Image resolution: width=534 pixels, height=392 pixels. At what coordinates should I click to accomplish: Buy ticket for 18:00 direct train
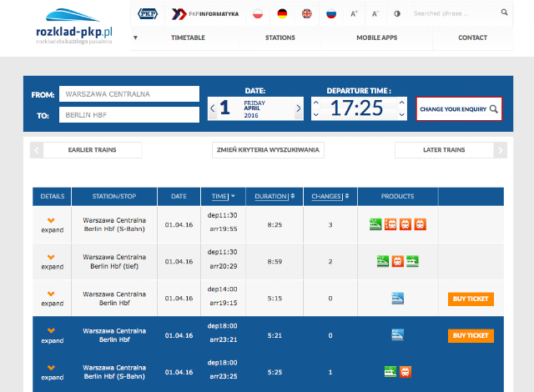(x=471, y=336)
